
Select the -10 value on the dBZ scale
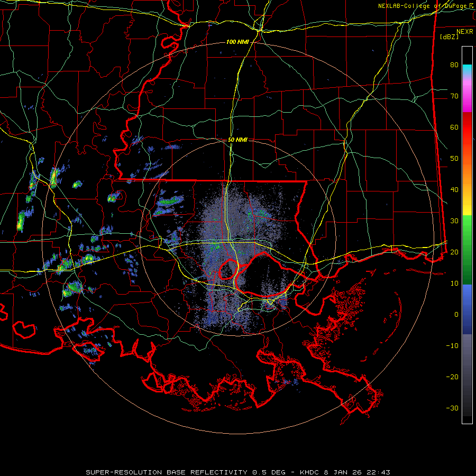[452, 346]
